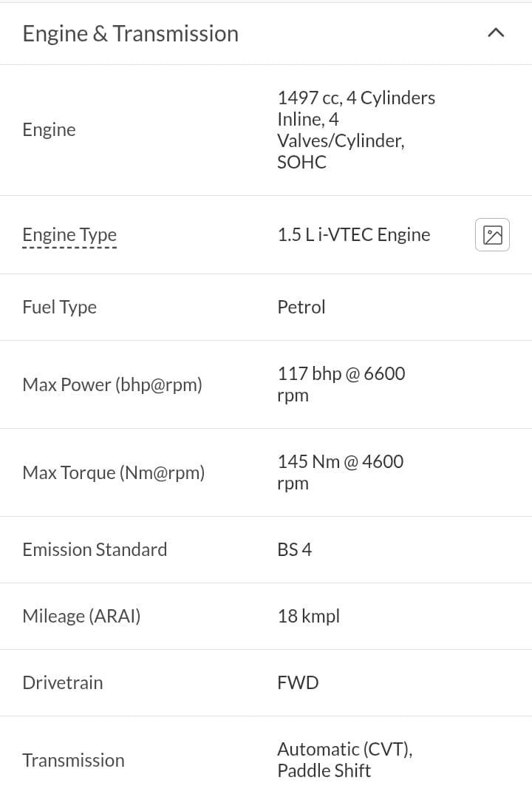Select the Mileage (ARAI) label

coord(81,616)
